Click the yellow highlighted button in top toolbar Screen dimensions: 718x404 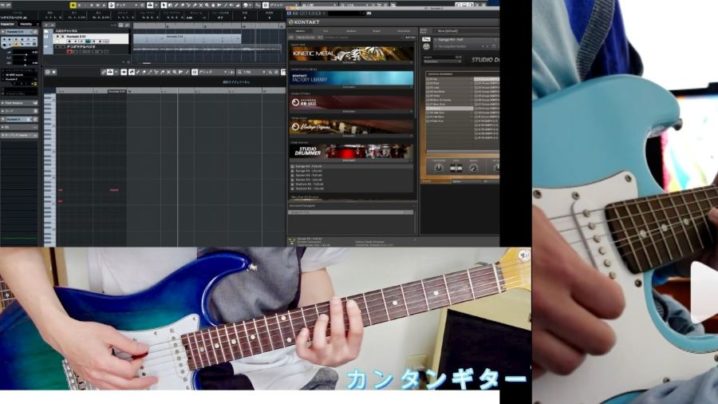73,5
